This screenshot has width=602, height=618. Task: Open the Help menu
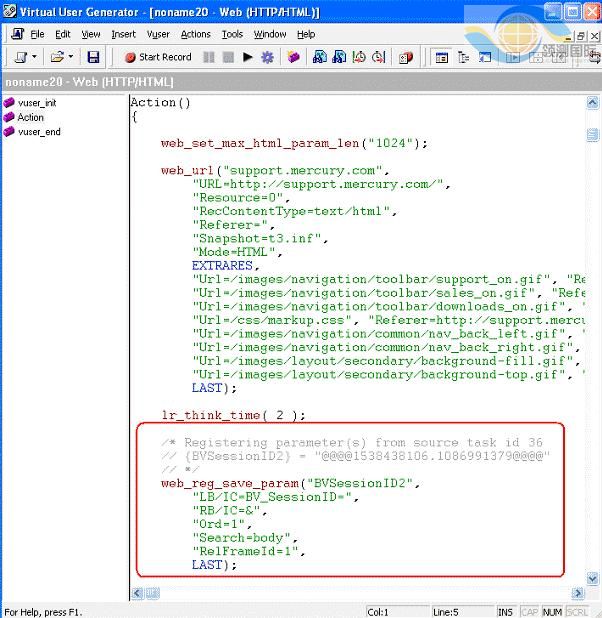click(306, 34)
